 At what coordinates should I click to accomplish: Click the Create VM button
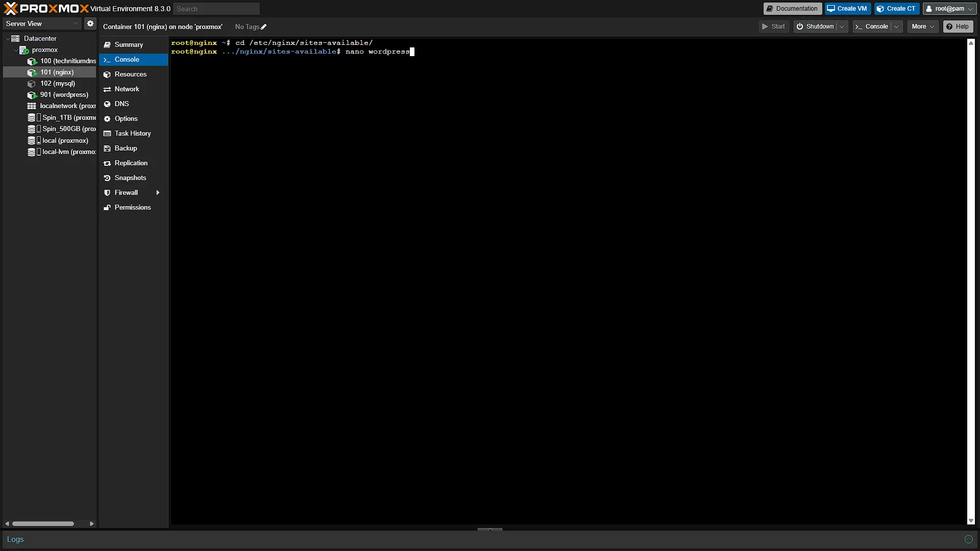tap(847, 9)
